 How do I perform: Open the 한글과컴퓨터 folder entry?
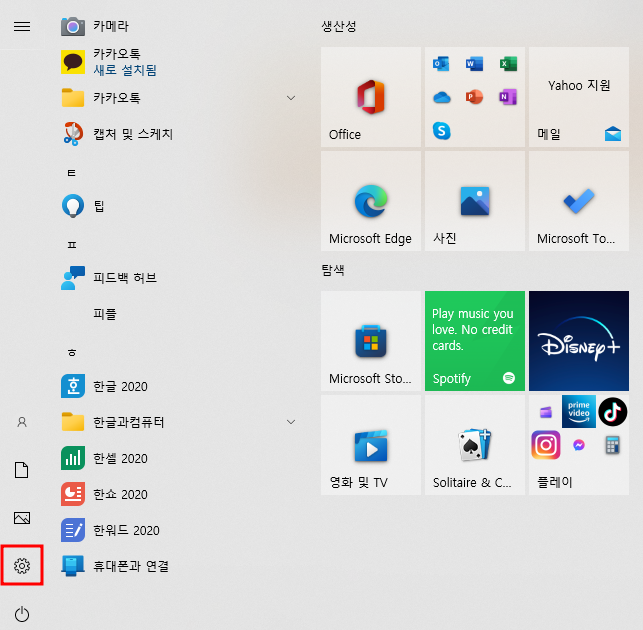point(179,422)
